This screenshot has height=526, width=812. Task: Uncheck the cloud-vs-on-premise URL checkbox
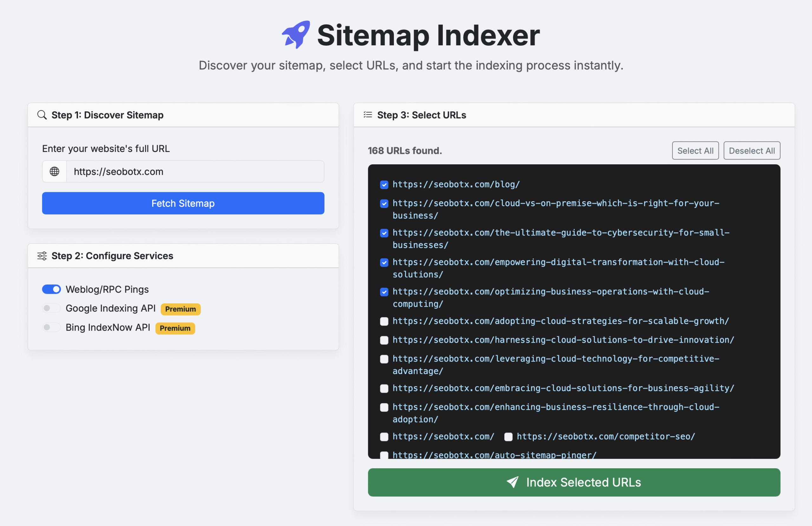[384, 203]
